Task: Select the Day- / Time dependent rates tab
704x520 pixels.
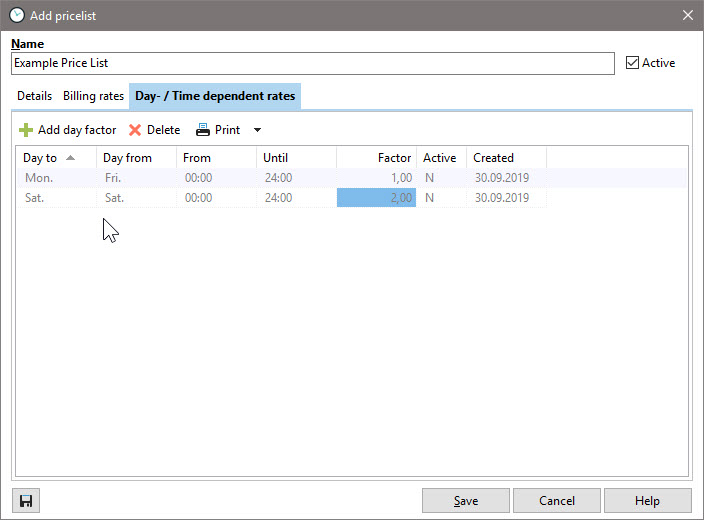Action: tap(215, 96)
